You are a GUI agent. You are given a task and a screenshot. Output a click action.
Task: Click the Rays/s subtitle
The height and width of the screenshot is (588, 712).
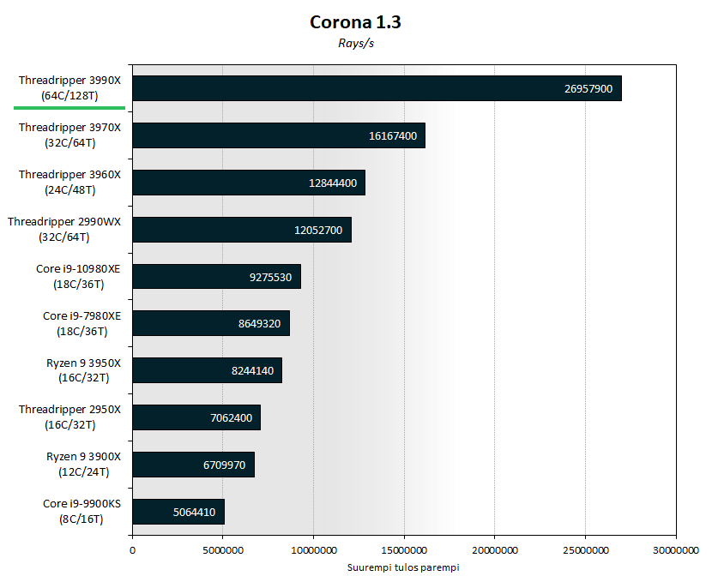(356, 44)
